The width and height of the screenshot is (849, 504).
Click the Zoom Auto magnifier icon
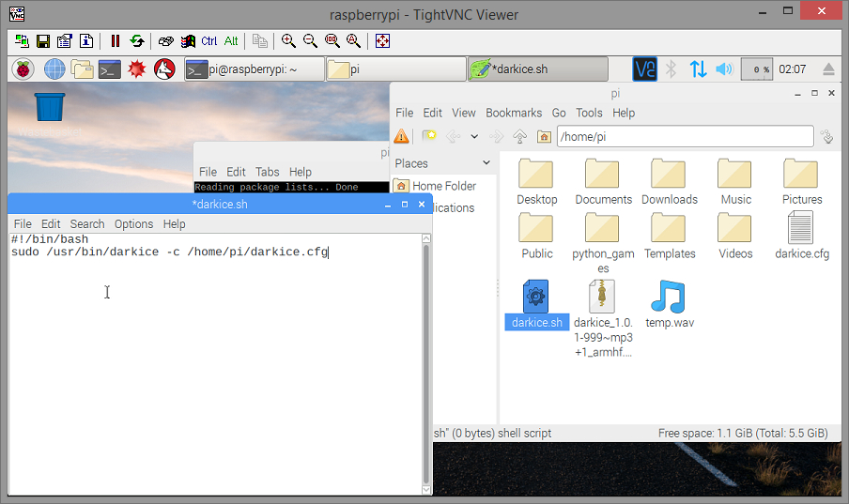(x=353, y=41)
